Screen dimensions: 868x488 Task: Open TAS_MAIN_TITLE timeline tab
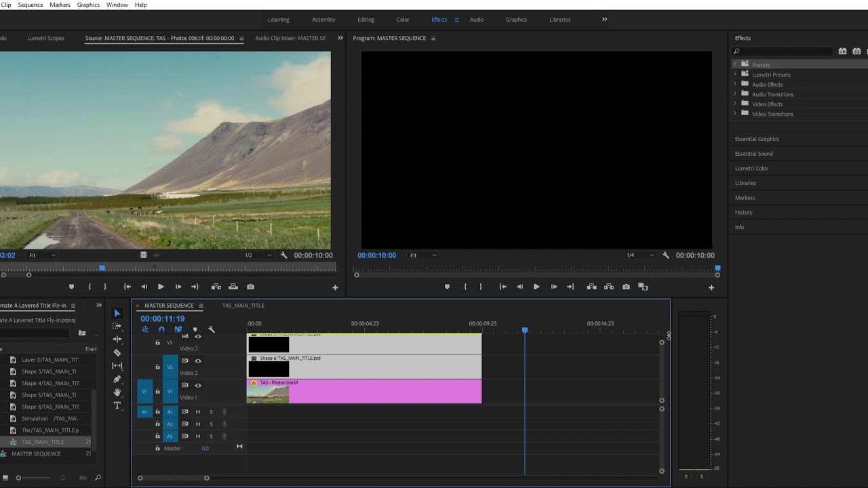243,306
